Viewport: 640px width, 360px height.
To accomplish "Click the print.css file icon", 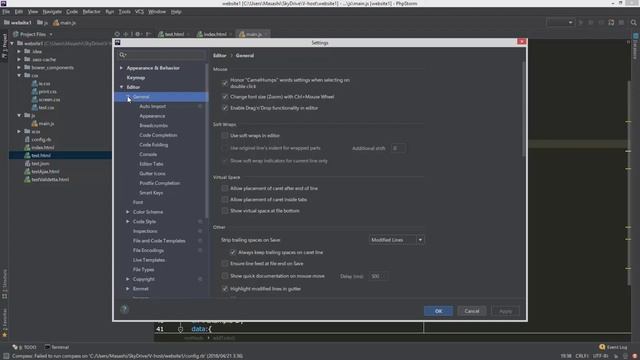I will click(x=35, y=91).
